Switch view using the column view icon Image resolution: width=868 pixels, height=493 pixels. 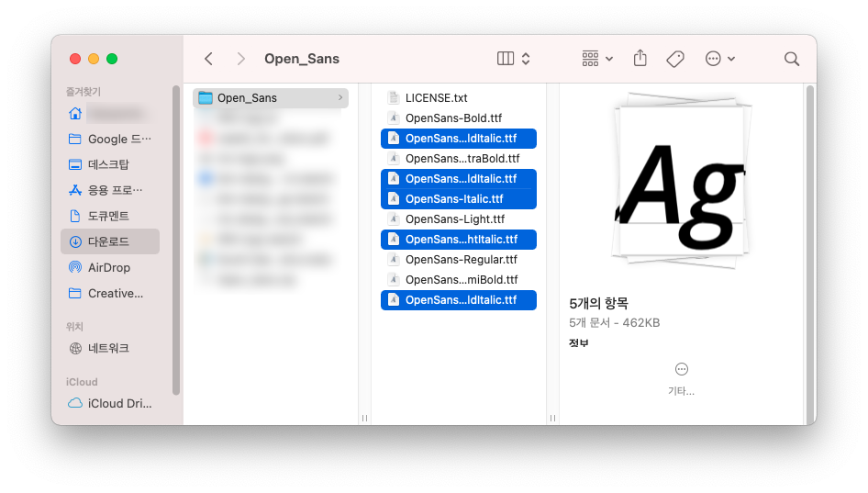pyautogui.click(x=506, y=59)
